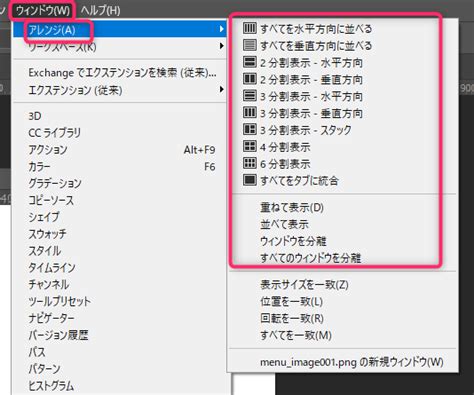Click the 3-up horizontal layout icon

(250, 96)
